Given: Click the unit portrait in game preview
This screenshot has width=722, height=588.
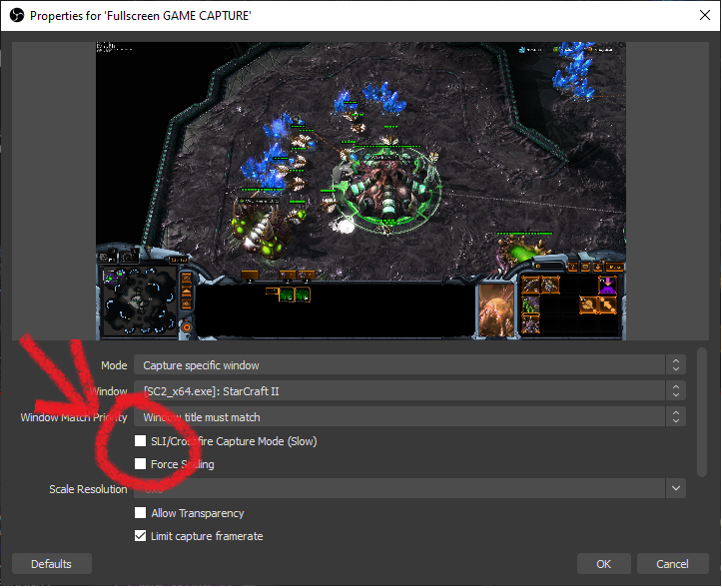Looking at the screenshot, I should pyautogui.click(x=496, y=310).
